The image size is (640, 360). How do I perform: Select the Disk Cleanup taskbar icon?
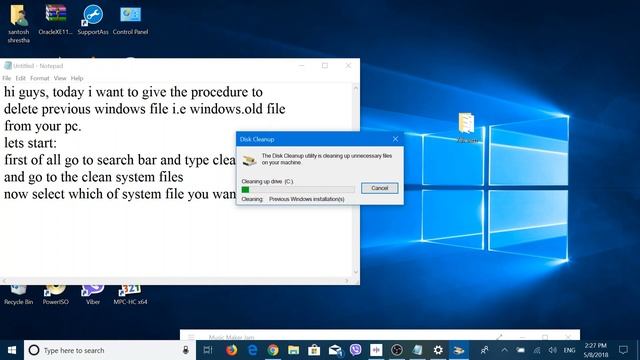coord(458,350)
